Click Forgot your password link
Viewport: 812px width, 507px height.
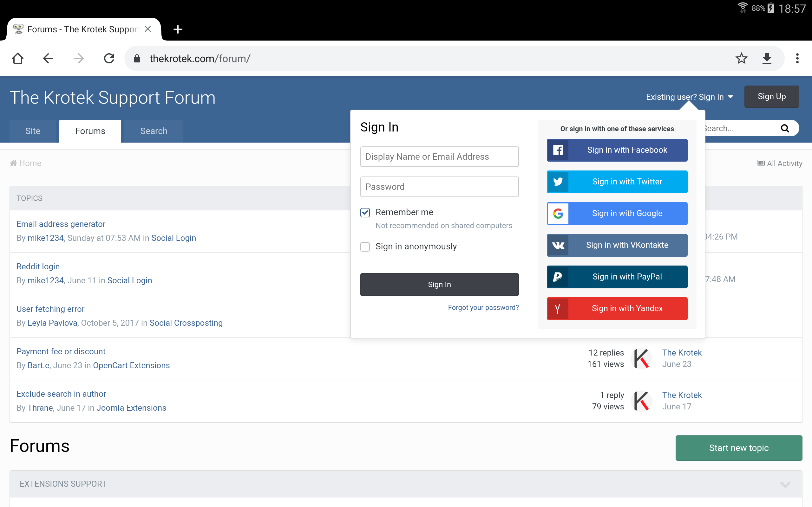click(x=483, y=307)
